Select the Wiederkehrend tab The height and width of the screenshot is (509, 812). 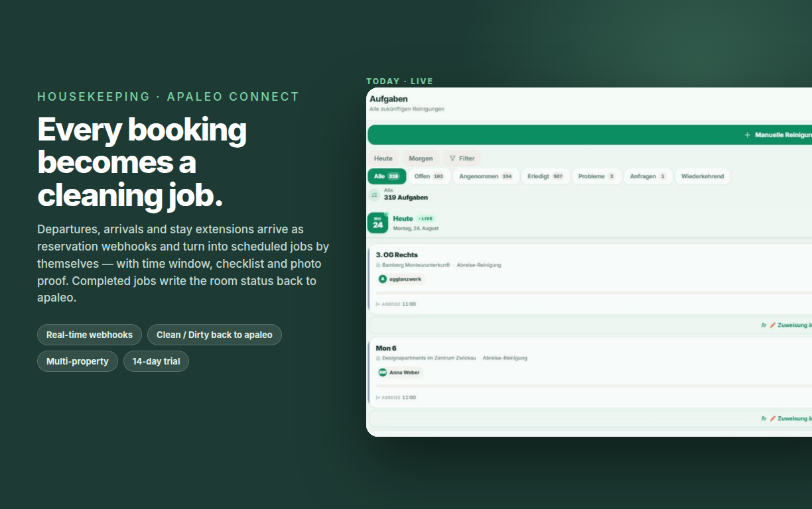(703, 176)
